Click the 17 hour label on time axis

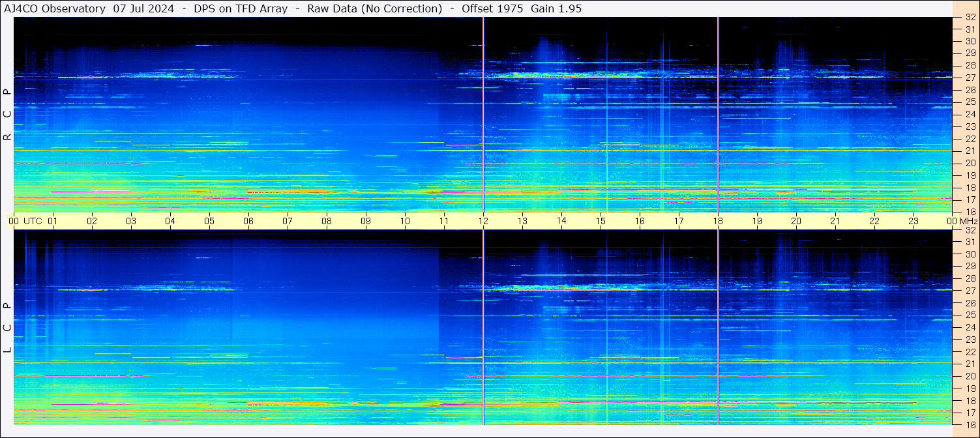pos(679,221)
